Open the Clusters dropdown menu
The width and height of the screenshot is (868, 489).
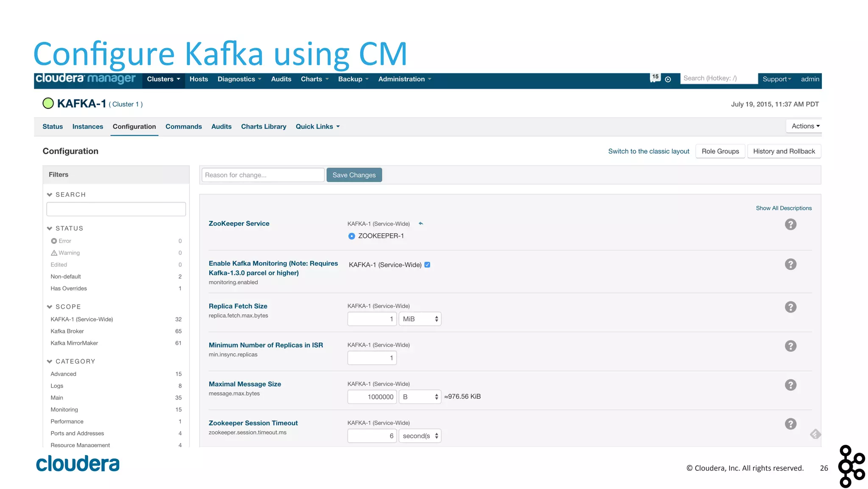(164, 79)
